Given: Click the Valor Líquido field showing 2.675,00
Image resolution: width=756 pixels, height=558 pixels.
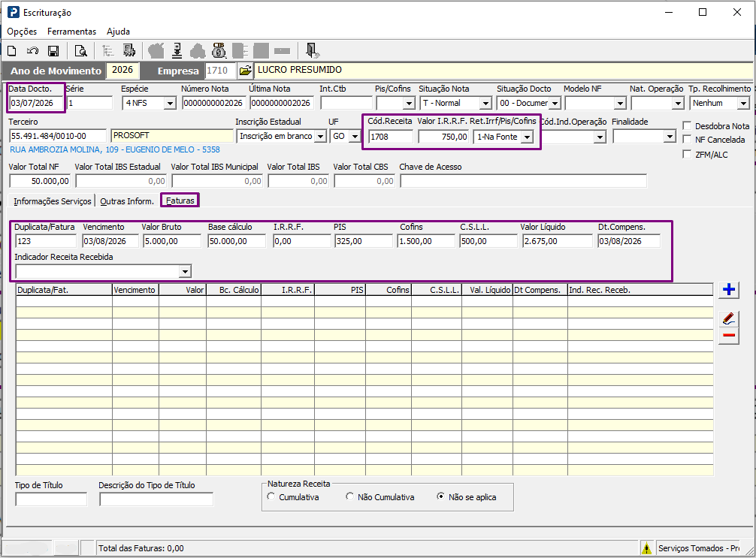Looking at the screenshot, I should coord(558,241).
